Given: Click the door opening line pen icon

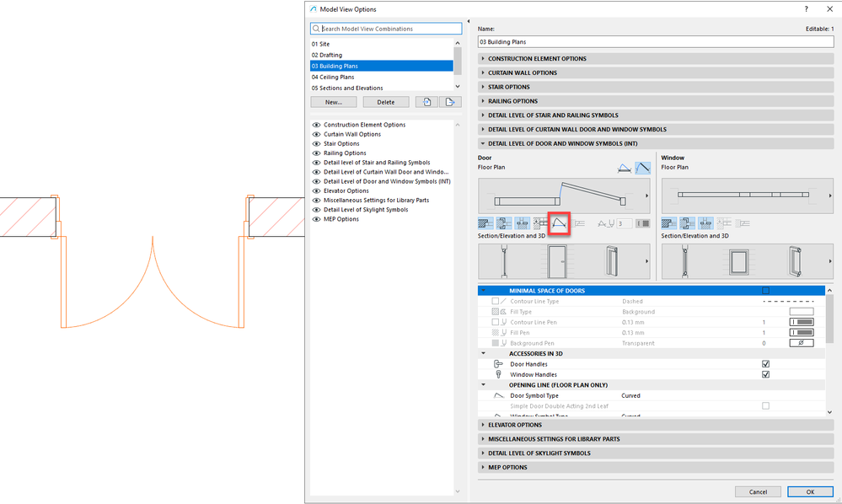Looking at the screenshot, I should coord(606,223).
